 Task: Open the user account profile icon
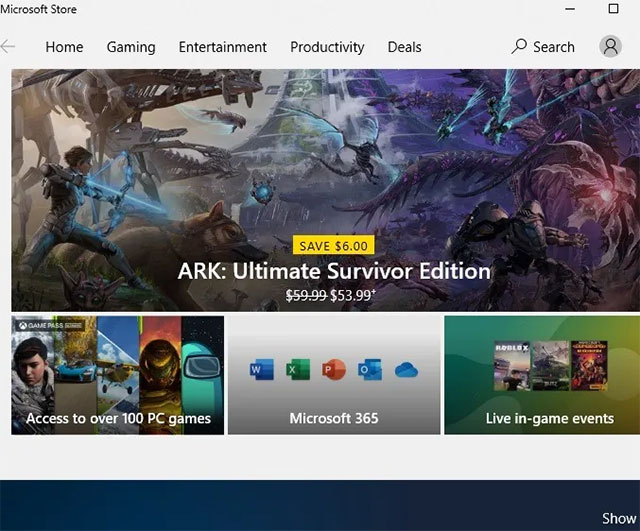[x=610, y=46]
